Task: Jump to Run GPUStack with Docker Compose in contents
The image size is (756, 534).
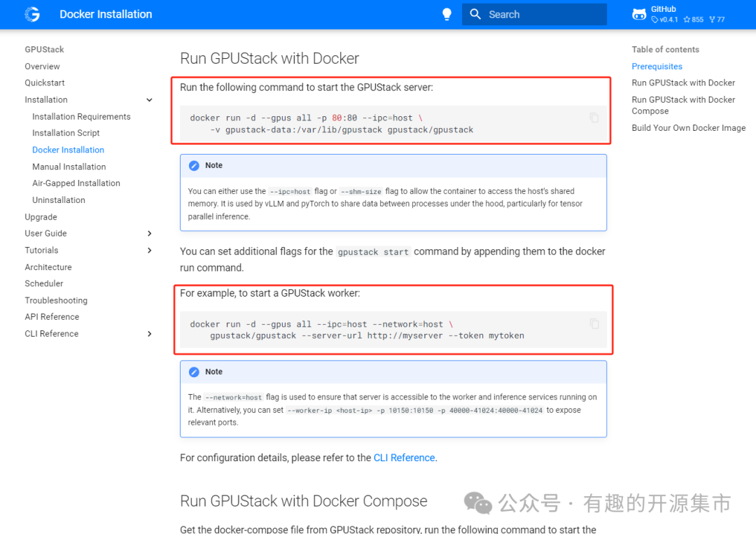Action: 683,105
